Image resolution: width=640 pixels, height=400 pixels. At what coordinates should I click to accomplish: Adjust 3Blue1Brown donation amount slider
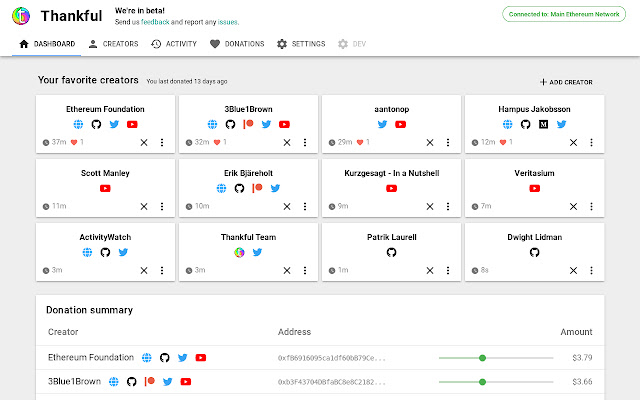496,382
